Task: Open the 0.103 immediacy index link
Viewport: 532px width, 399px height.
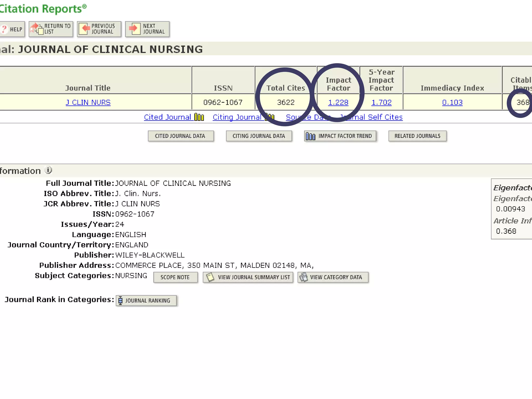Action: pyautogui.click(x=452, y=102)
